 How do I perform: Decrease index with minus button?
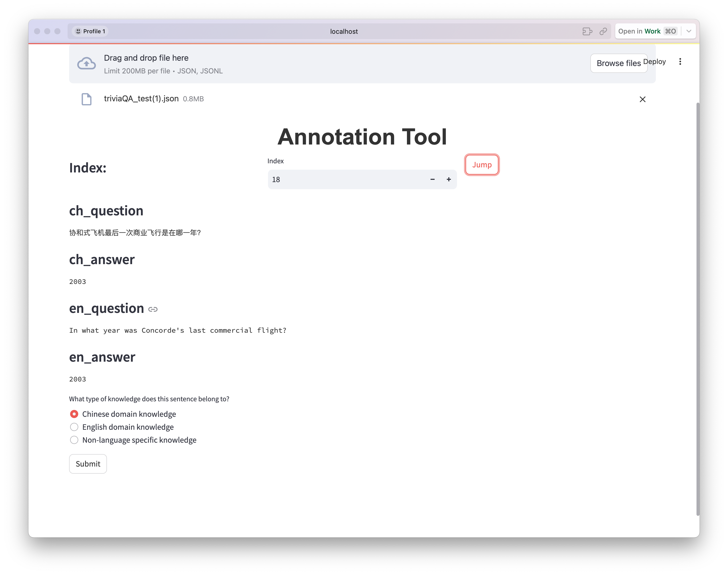pos(432,180)
